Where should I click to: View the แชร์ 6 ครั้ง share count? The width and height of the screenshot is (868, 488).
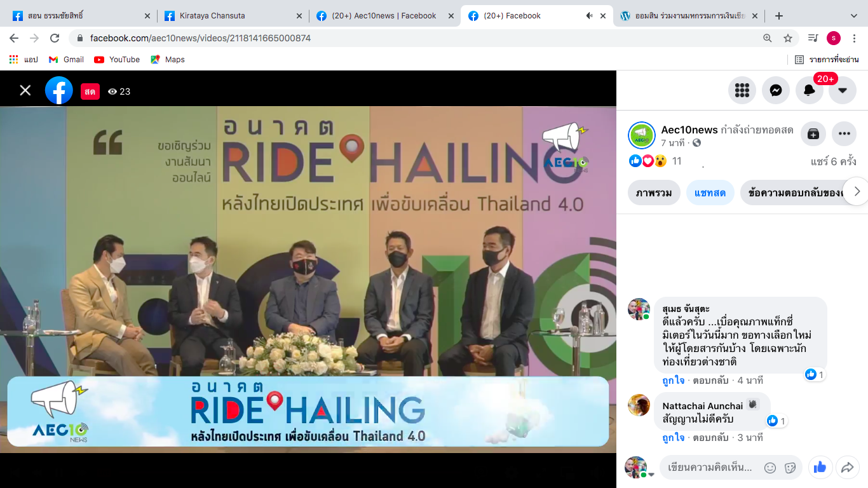[834, 161]
